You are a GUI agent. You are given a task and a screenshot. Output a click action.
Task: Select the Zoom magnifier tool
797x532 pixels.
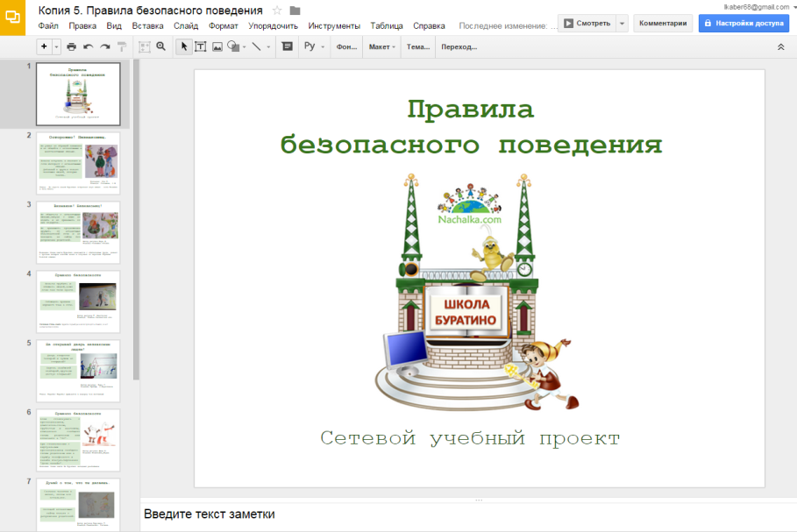160,46
